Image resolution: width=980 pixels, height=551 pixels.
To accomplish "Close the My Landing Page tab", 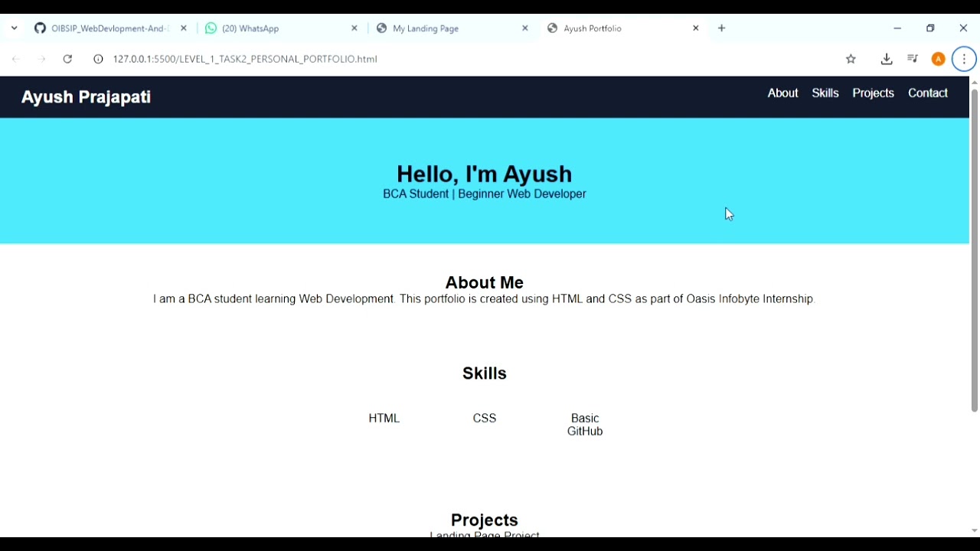I will pyautogui.click(x=525, y=28).
